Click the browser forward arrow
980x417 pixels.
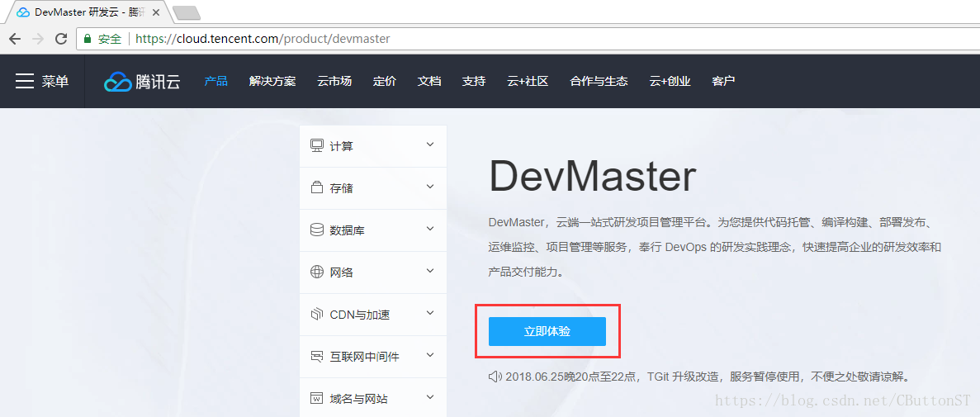38,39
